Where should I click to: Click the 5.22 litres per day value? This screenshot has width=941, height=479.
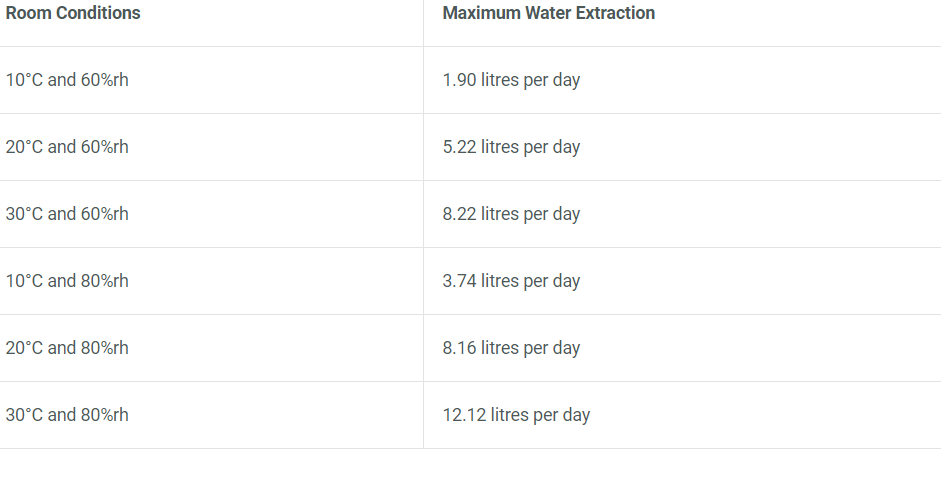pyautogui.click(x=511, y=147)
